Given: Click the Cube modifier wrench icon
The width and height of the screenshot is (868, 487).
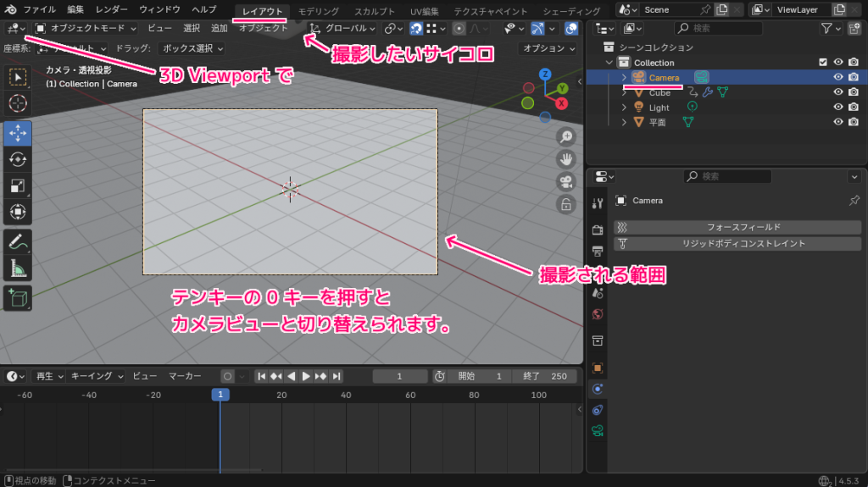Looking at the screenshot, I should click(708, 92).
